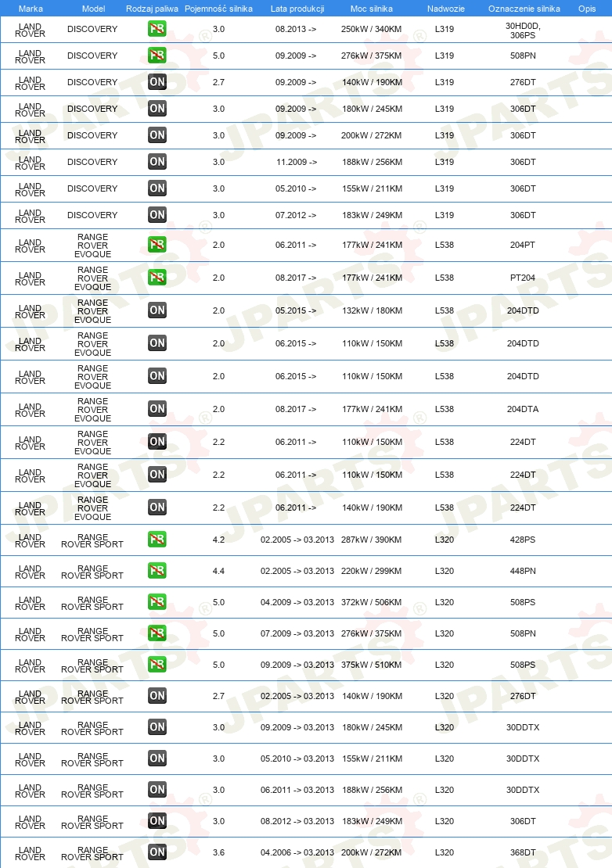Click the date range 04.2006 -> 03.2013
Viewport: 612px width, 868px height.
297,852
